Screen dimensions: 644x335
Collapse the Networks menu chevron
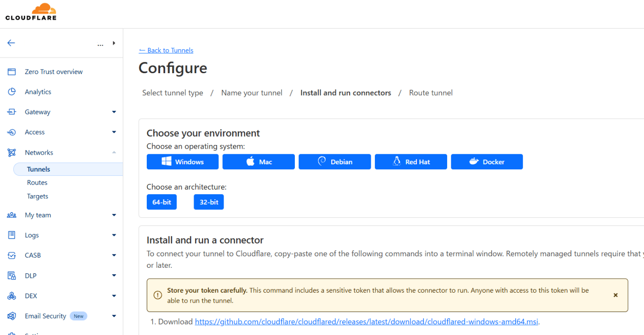[114, 152]
